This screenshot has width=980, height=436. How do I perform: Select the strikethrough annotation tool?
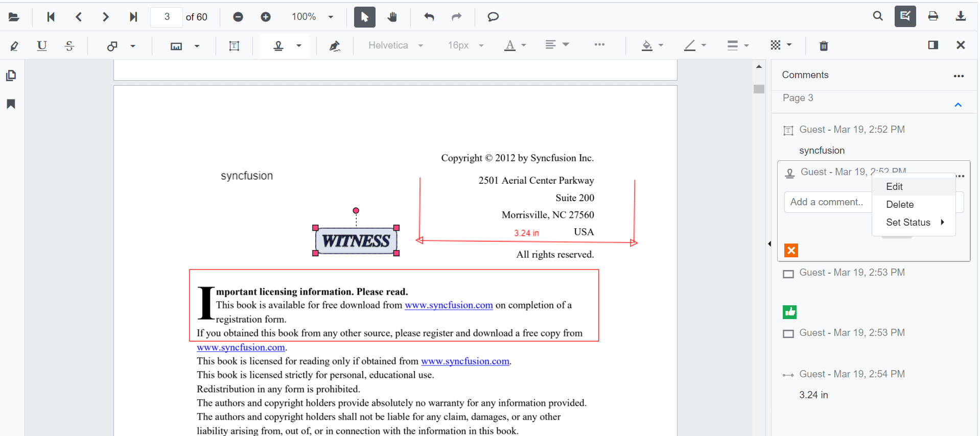pos(69,46)
